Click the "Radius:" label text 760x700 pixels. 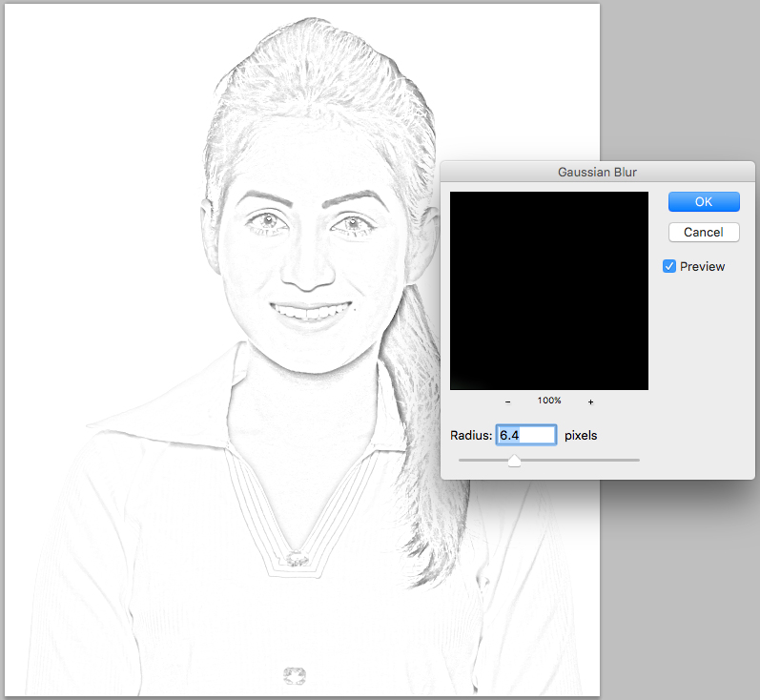pos(471,435)
